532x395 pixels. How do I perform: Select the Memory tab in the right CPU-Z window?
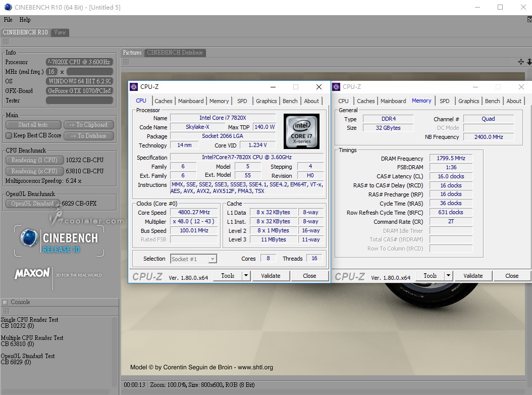(x=421, y=101)
